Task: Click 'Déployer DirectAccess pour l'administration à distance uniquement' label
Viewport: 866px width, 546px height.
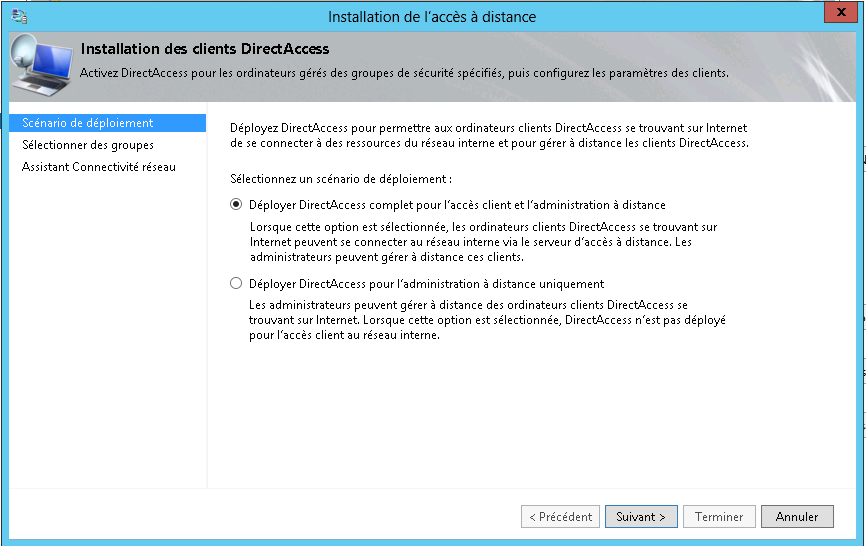Action: (426, 284)
